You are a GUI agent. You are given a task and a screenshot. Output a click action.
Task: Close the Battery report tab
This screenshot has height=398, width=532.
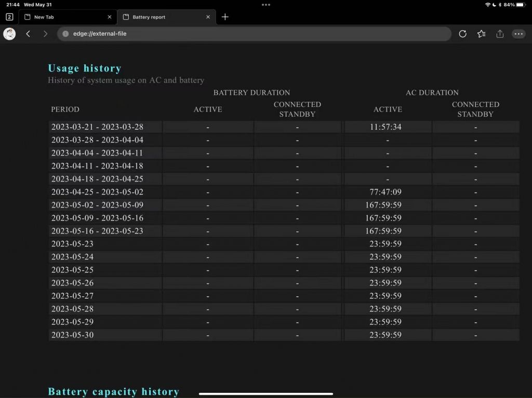pyautogui.click(x=208, y=17)
